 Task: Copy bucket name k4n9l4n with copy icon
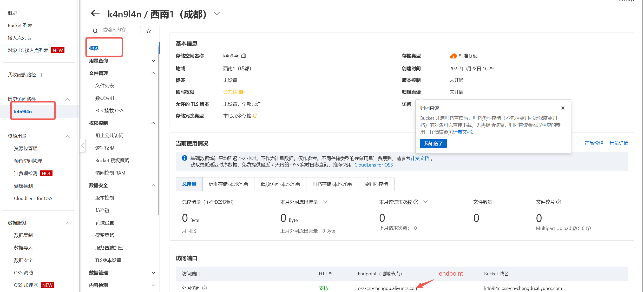point(244,56)
